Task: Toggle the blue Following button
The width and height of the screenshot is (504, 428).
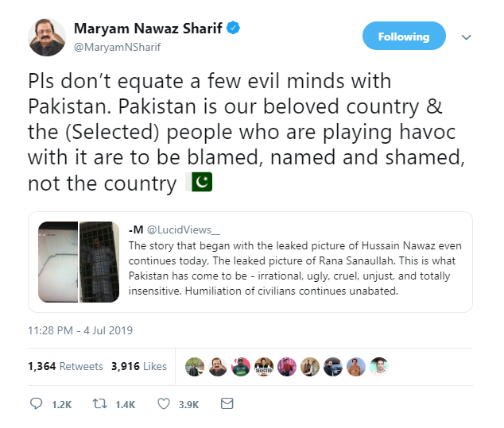Action: (403, 37)
